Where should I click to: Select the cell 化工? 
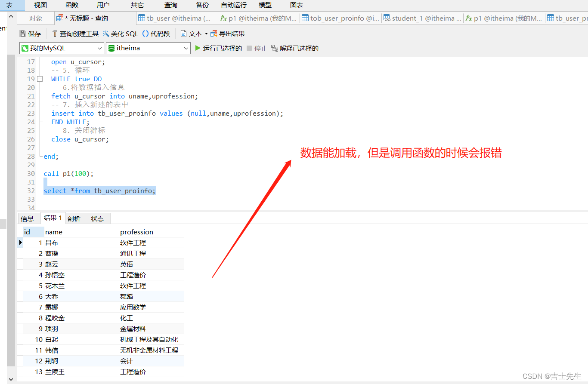click(x=152, y=318)
